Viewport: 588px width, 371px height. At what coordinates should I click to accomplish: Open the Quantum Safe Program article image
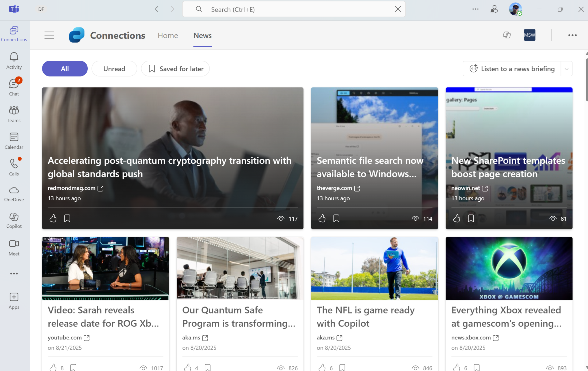[x=240, y=268]
